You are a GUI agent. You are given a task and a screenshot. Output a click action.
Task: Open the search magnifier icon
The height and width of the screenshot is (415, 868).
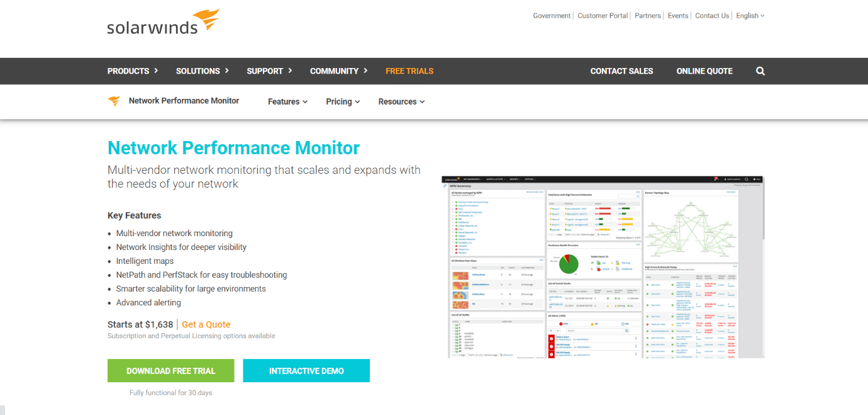pos(760,71)
